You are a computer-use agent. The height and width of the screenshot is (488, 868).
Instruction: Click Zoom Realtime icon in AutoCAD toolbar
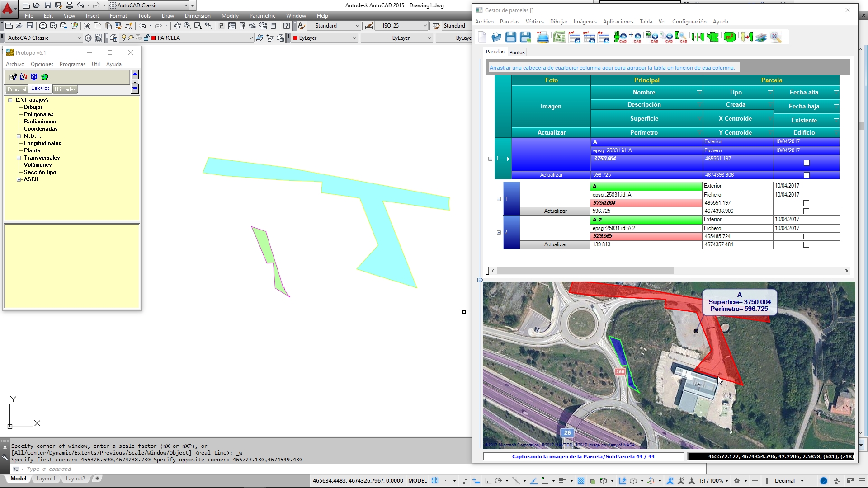click(x=188, y=26)
